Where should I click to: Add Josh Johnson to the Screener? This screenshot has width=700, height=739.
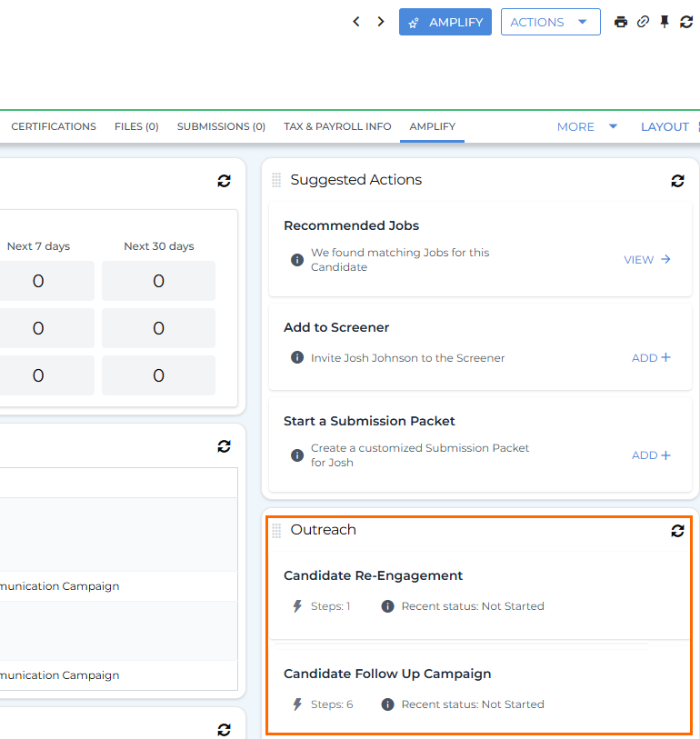tap(651, 358)
